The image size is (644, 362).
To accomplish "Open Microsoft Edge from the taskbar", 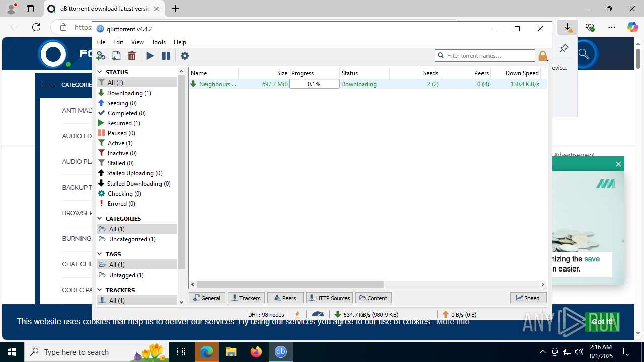I will pyautogui.click(x=207, y=352).
